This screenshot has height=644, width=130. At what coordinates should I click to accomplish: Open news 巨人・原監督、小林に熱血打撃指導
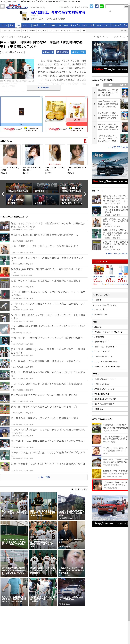(x=46, y=361)
